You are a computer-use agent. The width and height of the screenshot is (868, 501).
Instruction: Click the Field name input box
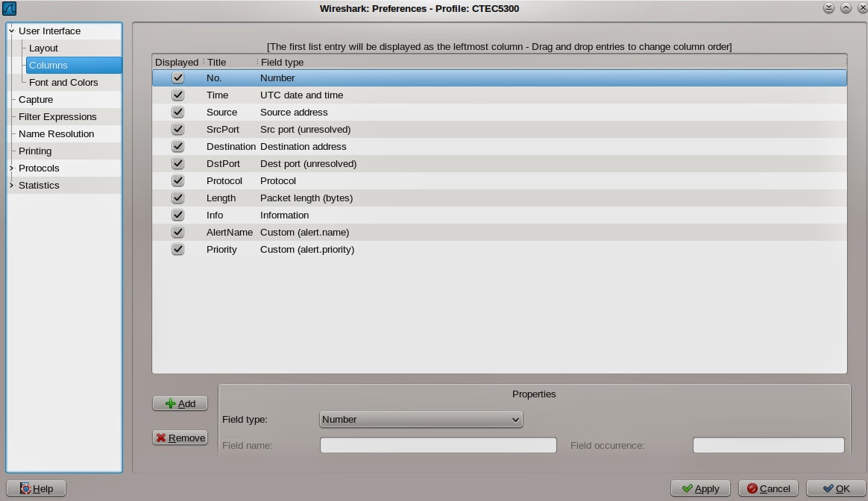pyautogui.click(x=438, y=445)
